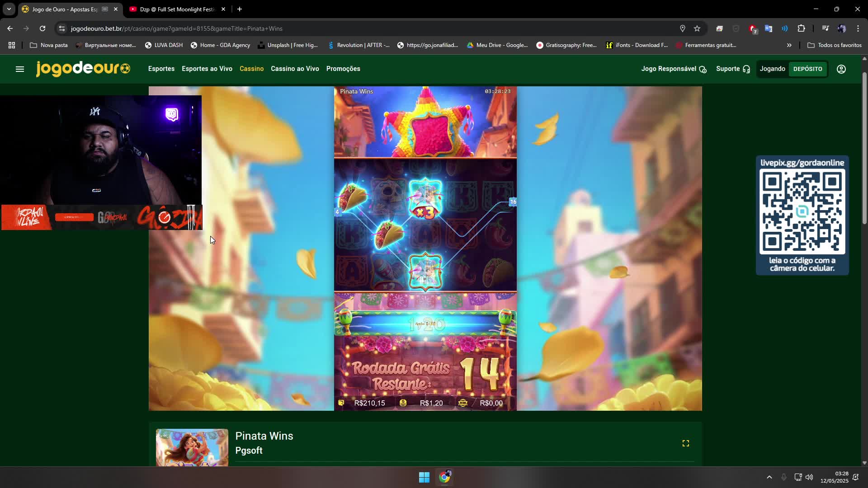This screenshot has width=868, height=488.
Task: Open the user account profile icon
Action: (841, 69)
